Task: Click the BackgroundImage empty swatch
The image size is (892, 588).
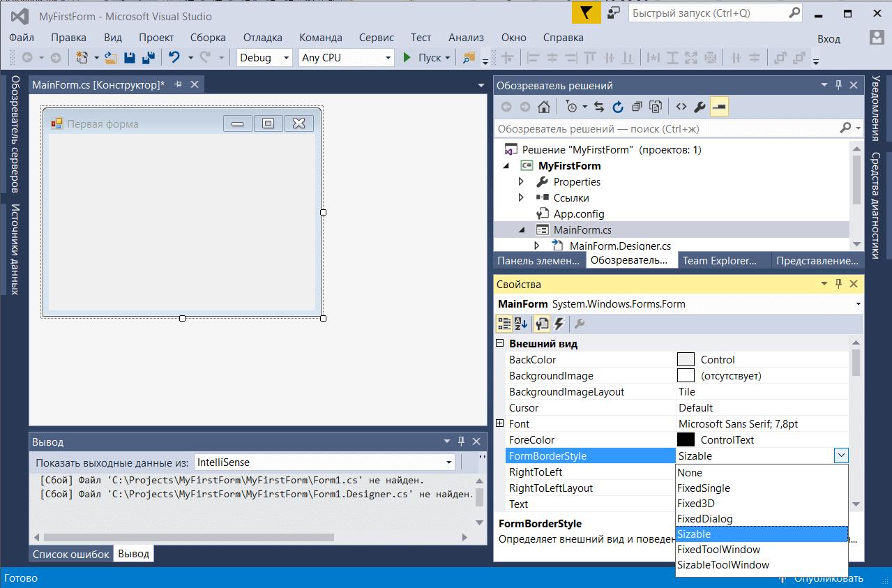Action: [686, 376]
